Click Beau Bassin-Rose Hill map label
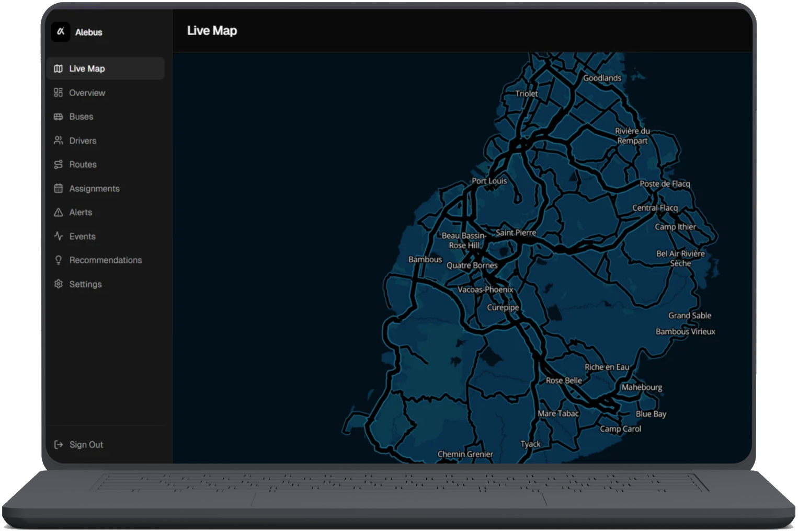 point(464,240)
